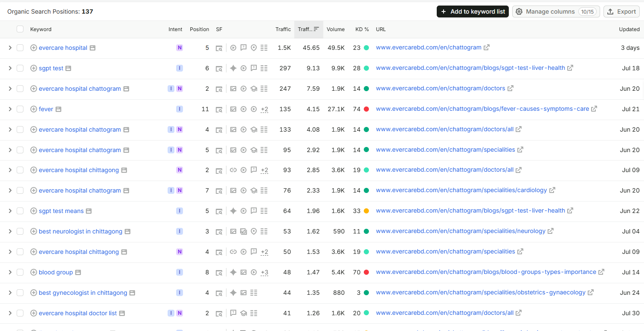The width and height of the screenshot is (644, 331).
Task: Open external link icon after blood-groups-types-importance URL
Action: (x=601, y=272)
